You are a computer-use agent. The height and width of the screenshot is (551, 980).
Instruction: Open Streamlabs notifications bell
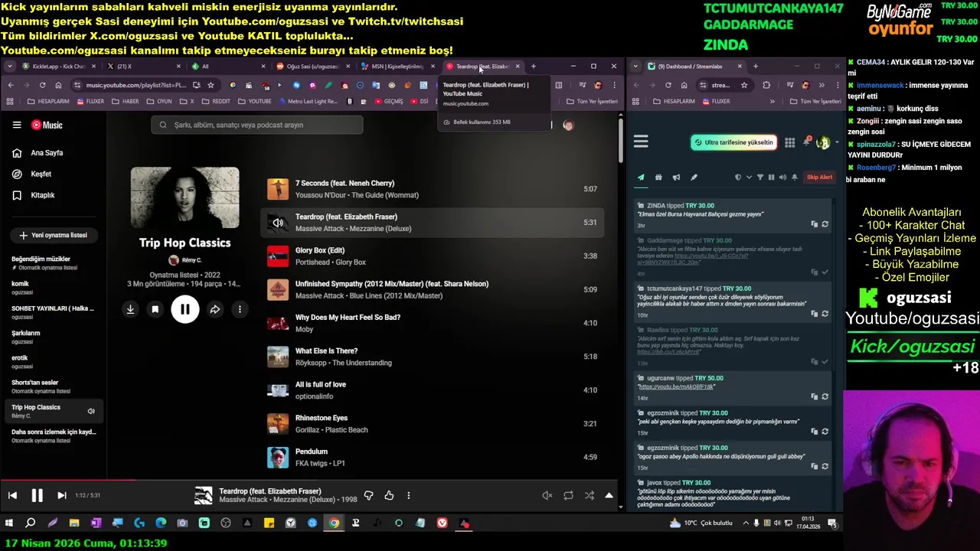point(806,142)
